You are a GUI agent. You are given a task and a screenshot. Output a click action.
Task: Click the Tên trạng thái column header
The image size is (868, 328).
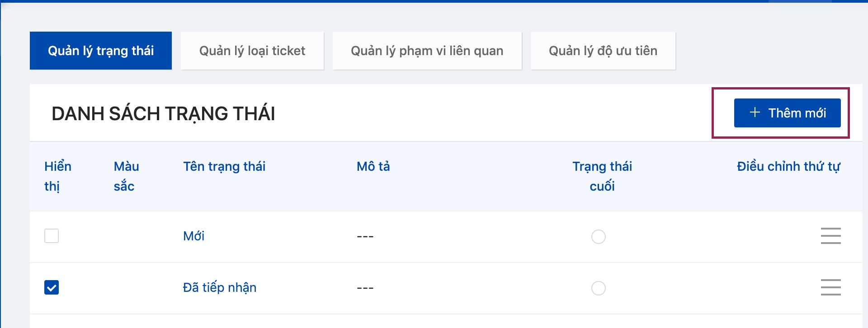224,166
